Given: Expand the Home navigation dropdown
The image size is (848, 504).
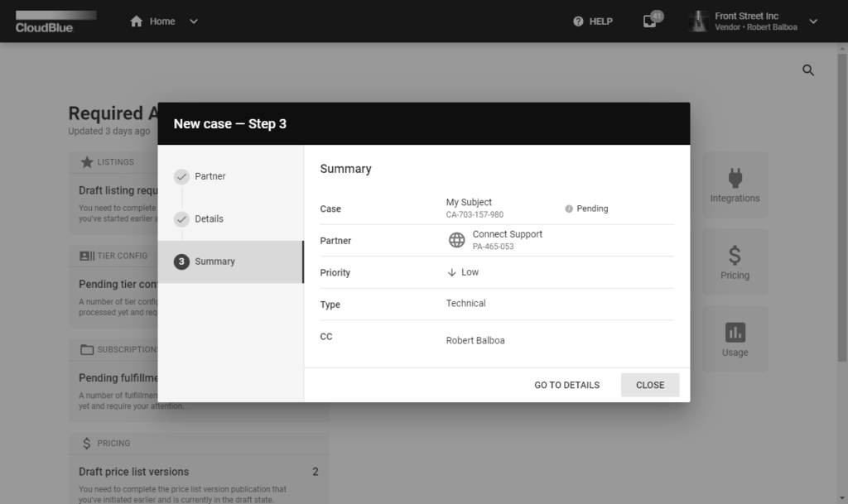Looking at the screenshot, I should (194, 22).
